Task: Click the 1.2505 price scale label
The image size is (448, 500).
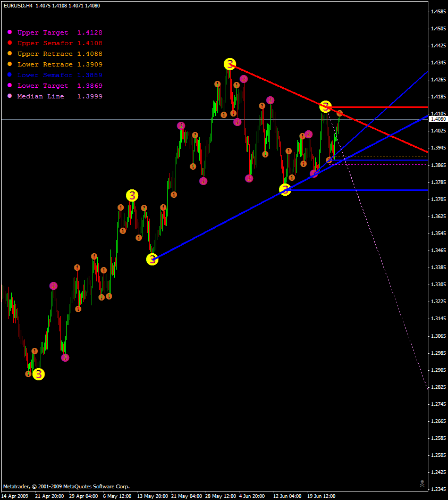Action: click(438, 455)
